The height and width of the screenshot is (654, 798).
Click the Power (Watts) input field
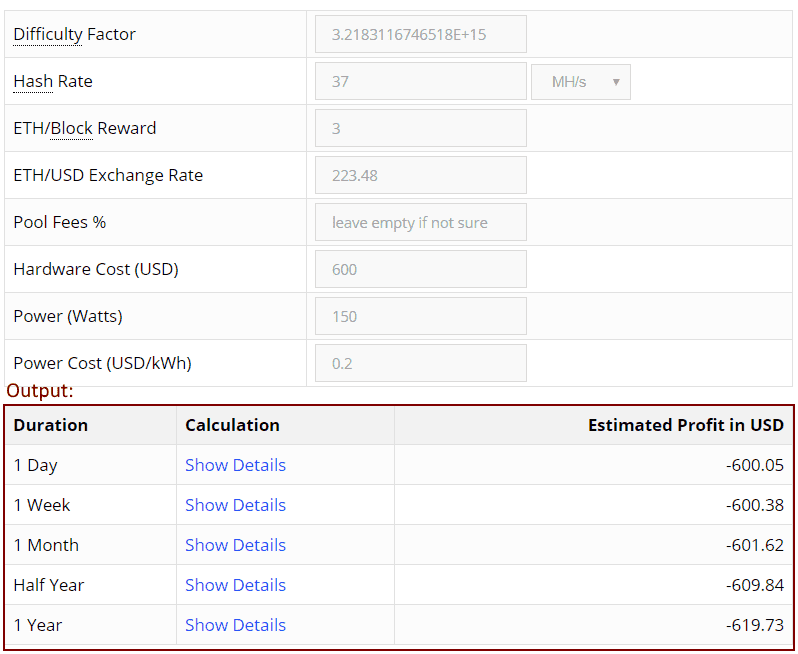[x=420, y=316]
